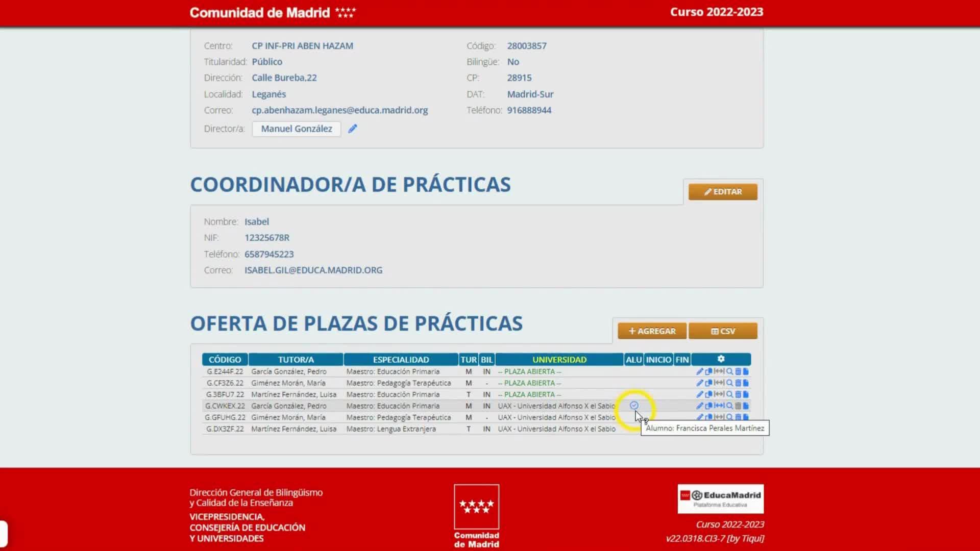Click the TUTOR/A column header

coord(296,359)
